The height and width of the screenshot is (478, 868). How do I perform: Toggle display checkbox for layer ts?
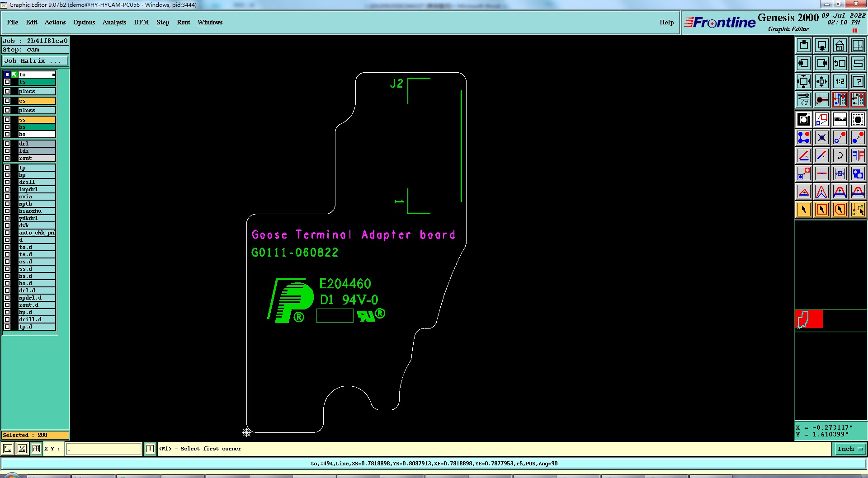7,82
